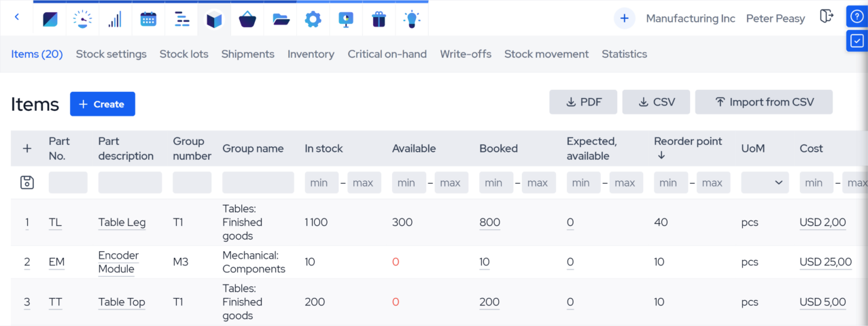Open the TT part number link
868x326 pixels.
click(x=56, y=302)
